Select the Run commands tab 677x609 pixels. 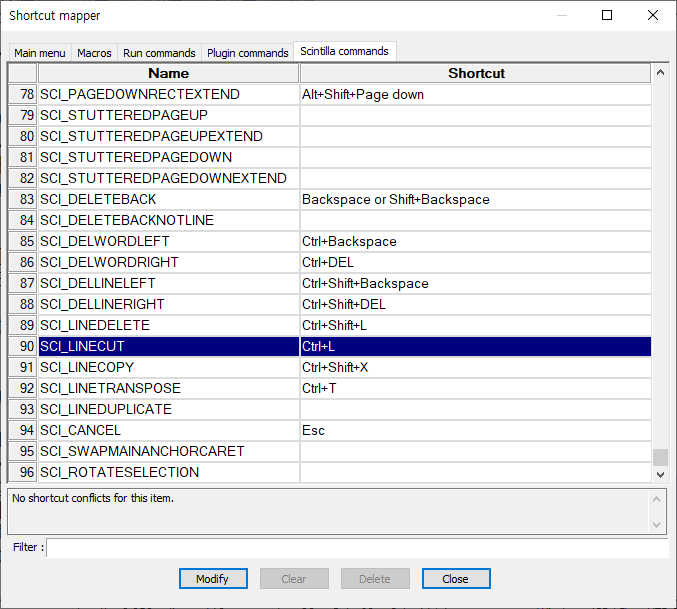click(x=159, y=53)
